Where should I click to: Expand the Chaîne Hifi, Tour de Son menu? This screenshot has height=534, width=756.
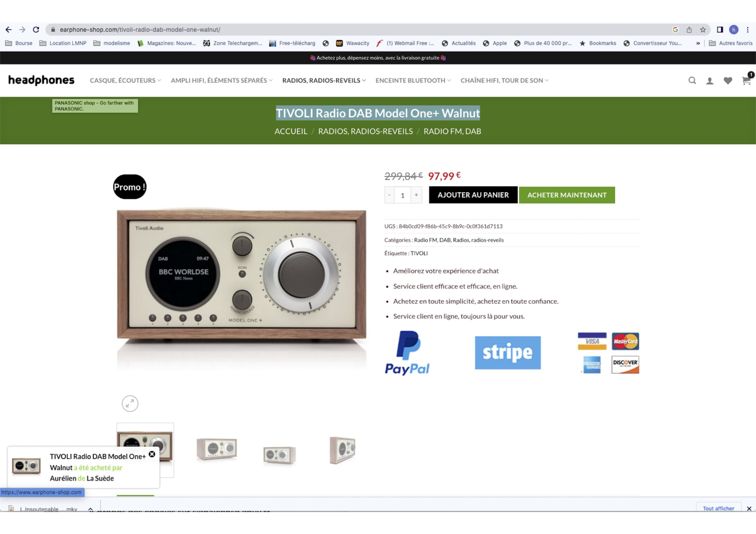tap(504, 81)
